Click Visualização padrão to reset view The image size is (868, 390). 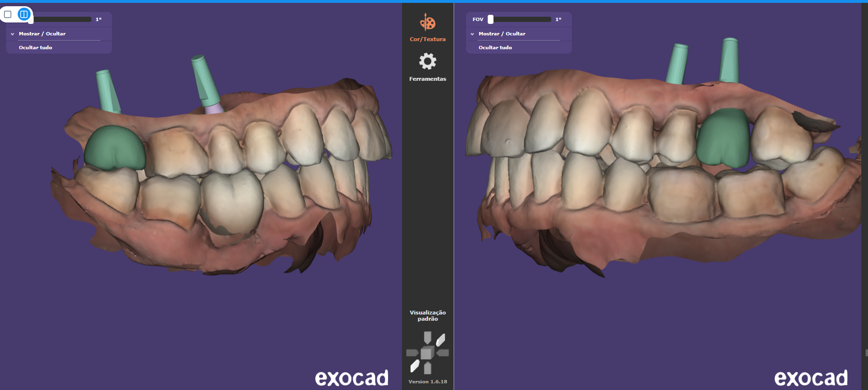(x=427, y=315)
